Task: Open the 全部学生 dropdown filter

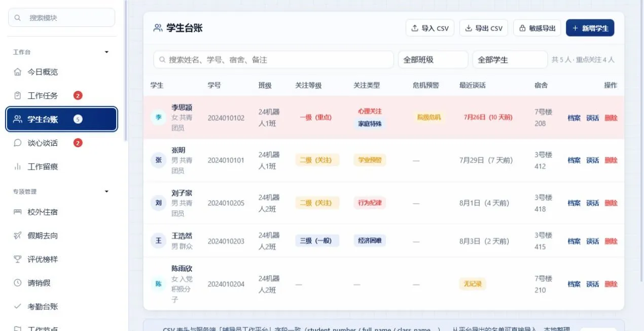Action: [510, 59]
